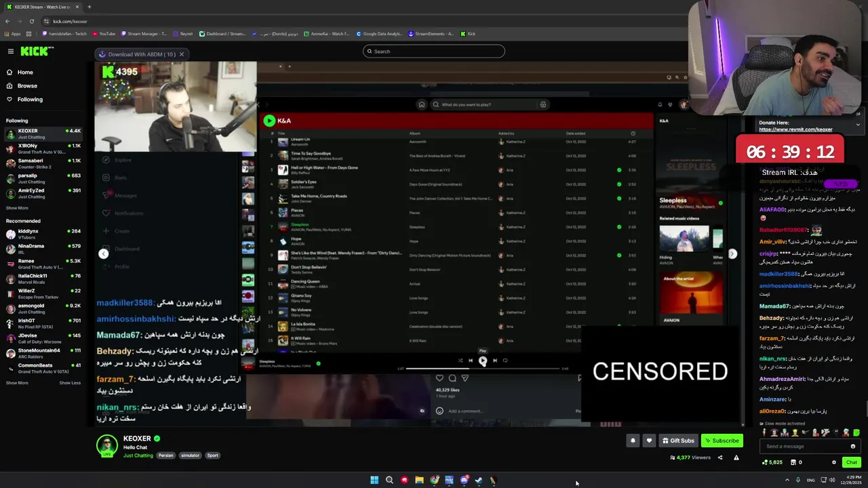
Task: Open Windows Start menu
Action: pyautogui.click(x=374, y=480)
